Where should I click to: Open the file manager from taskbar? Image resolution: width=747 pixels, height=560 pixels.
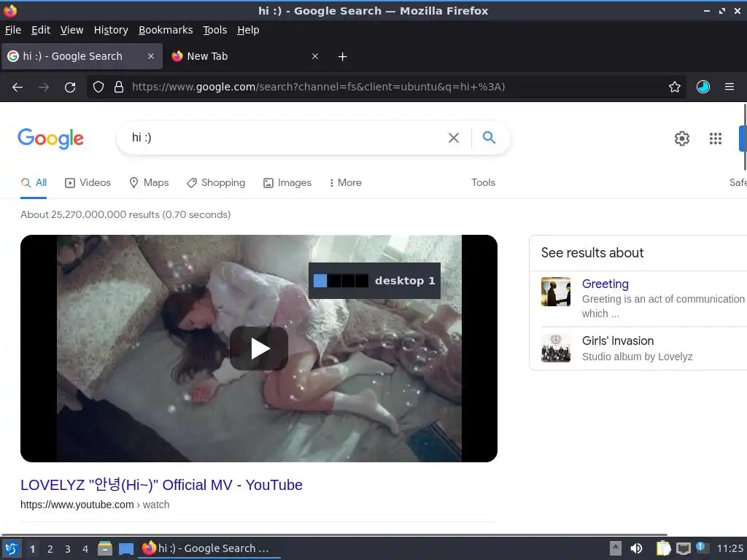click(x=105, y=548)
